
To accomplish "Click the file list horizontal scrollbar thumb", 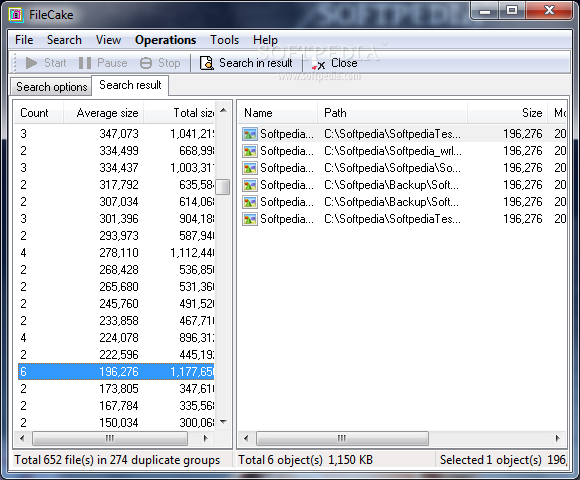I will point(342,439).
